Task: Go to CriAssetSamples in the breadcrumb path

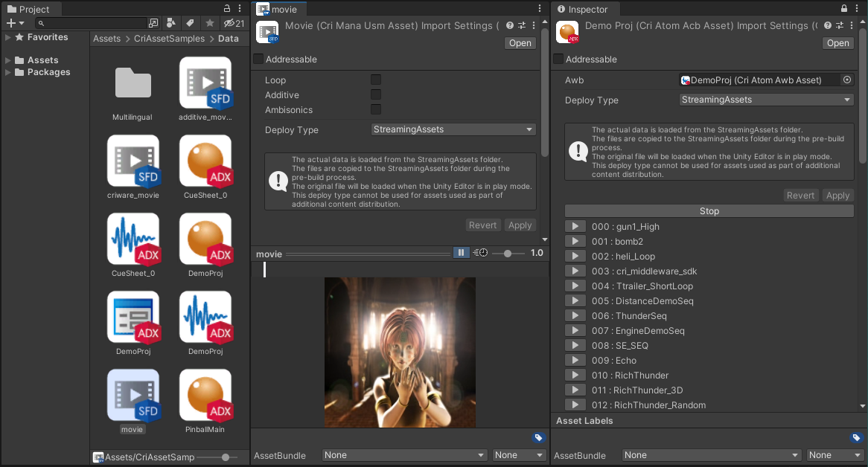Action: 170,38
